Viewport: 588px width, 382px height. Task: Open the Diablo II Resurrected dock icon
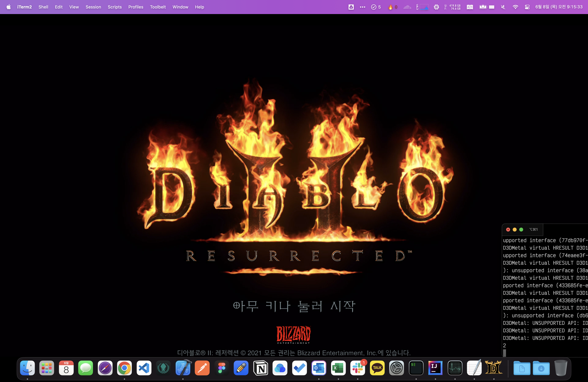[x=494, y=368]
